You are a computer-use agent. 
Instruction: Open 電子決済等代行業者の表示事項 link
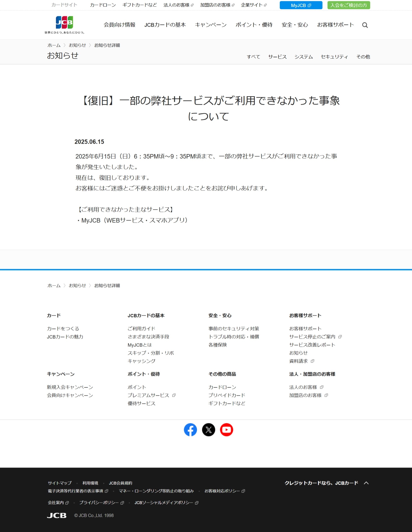pyautogui.click(x=78, y=491)
